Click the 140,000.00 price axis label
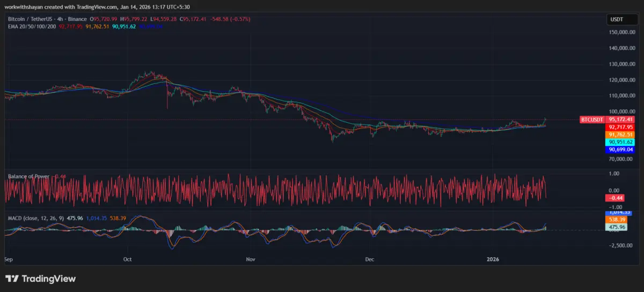This screenshot has height=292, width=644. [621, 48]
